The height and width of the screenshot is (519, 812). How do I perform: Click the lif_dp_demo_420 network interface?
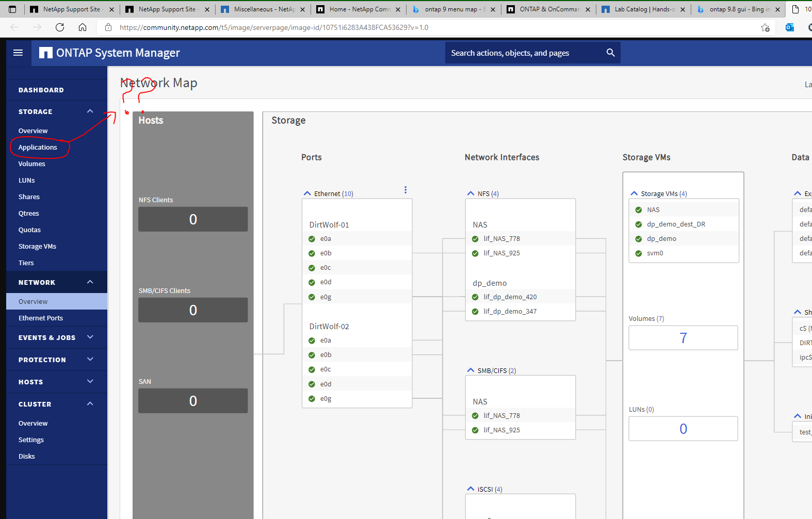(x=510, y=297)
